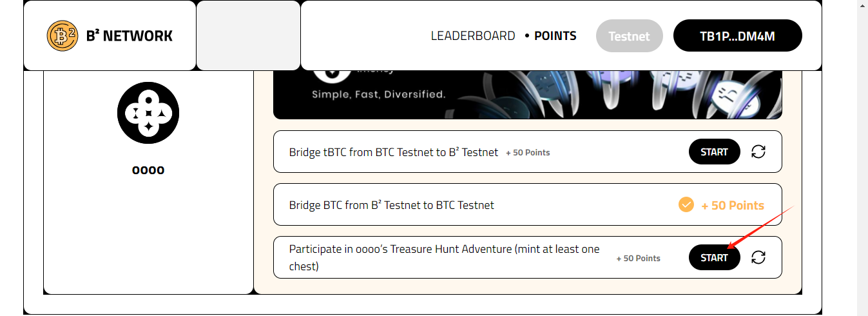Viewport: 868px width, 316px height.
Task: Click the page vertical scrollbar
Action: [862, 158]
